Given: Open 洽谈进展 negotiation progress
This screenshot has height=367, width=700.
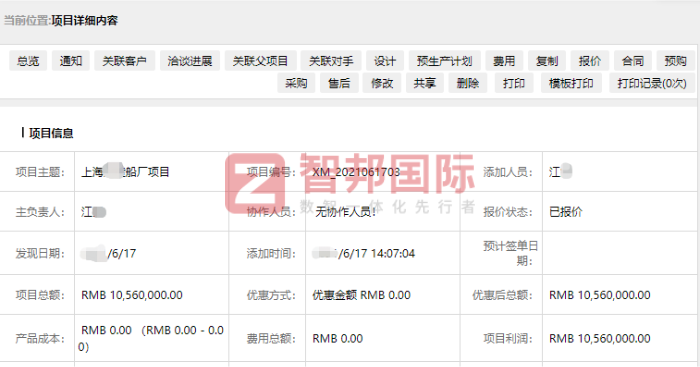Looking at the screenshot, I should click(x=190, y=61).
